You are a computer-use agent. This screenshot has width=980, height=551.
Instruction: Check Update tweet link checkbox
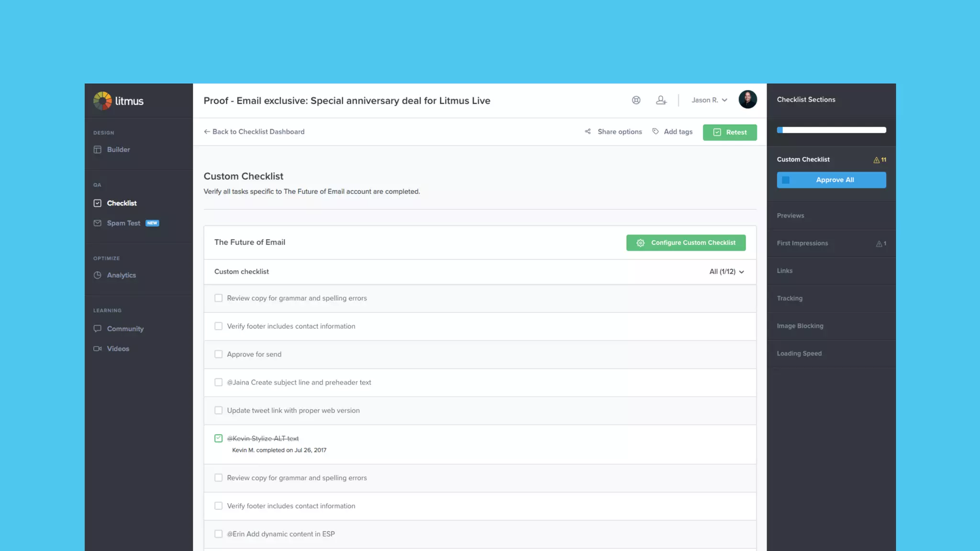pos(219,410)
